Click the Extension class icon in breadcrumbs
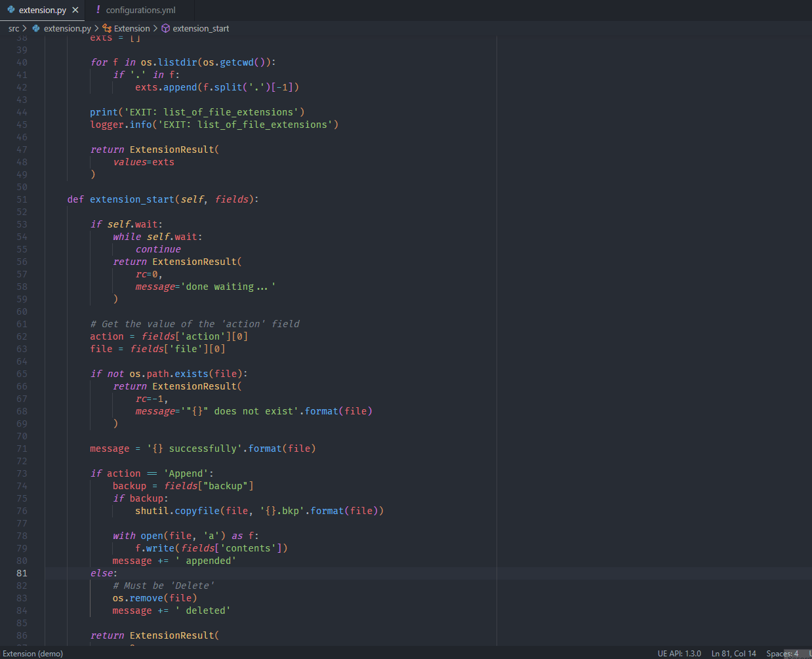The image size is (812, 659). [107, 28]
